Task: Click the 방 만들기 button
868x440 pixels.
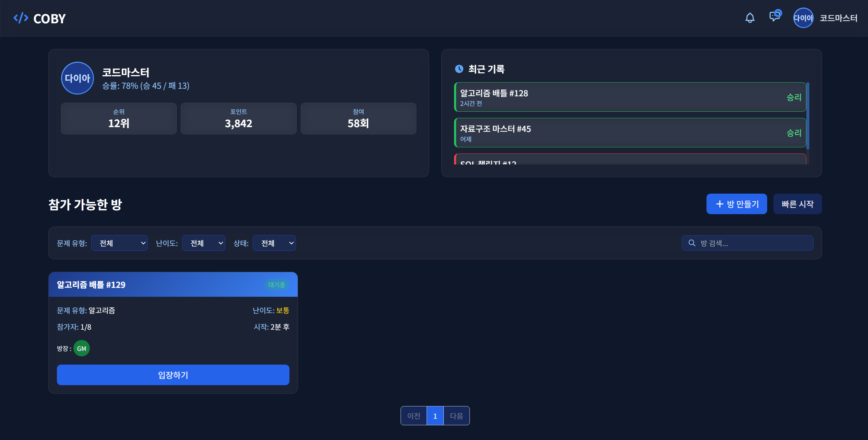Action: 737,204
